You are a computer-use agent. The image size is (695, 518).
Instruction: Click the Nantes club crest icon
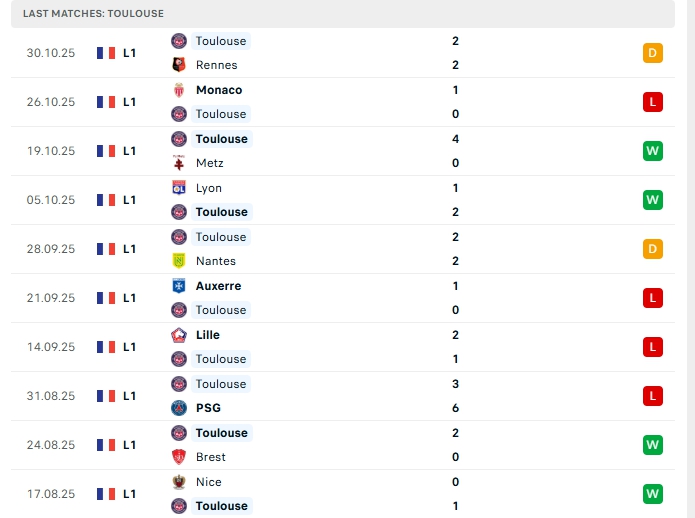179,261
